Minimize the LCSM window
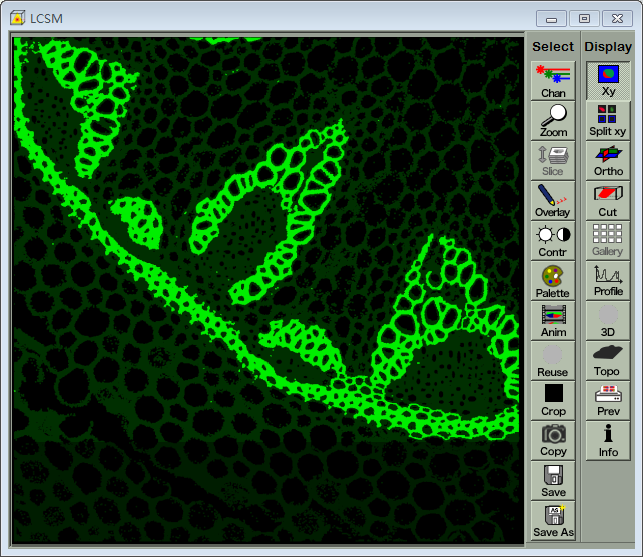The width and height of the screenshot is (643, 557). point(551,19)
